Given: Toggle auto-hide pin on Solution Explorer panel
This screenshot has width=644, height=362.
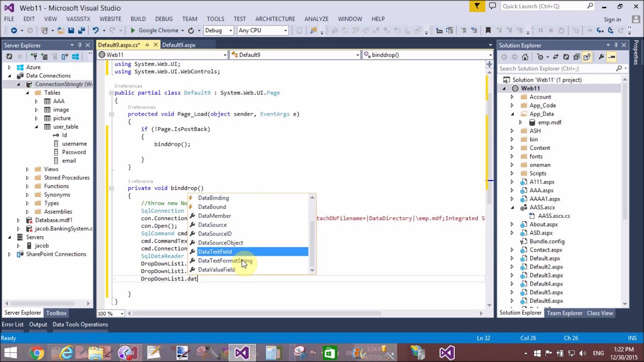Looking at the screenshot, I should [x=616, y=45].
